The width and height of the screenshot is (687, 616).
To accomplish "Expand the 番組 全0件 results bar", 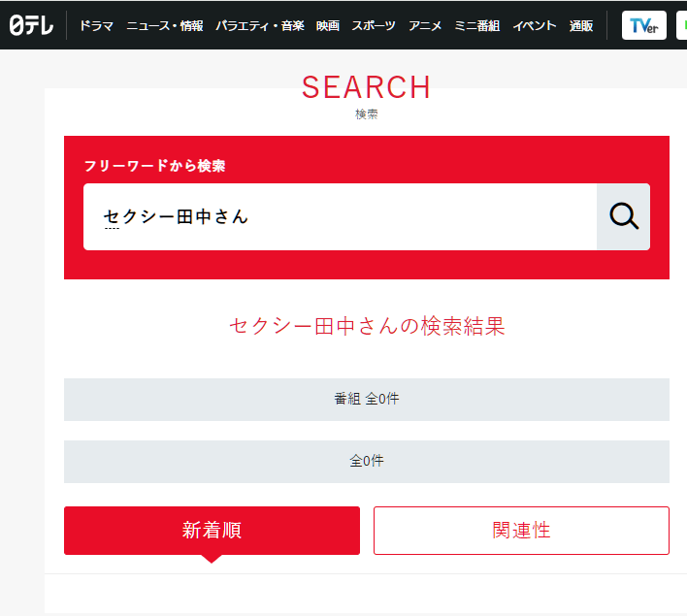I will point(366,400).
